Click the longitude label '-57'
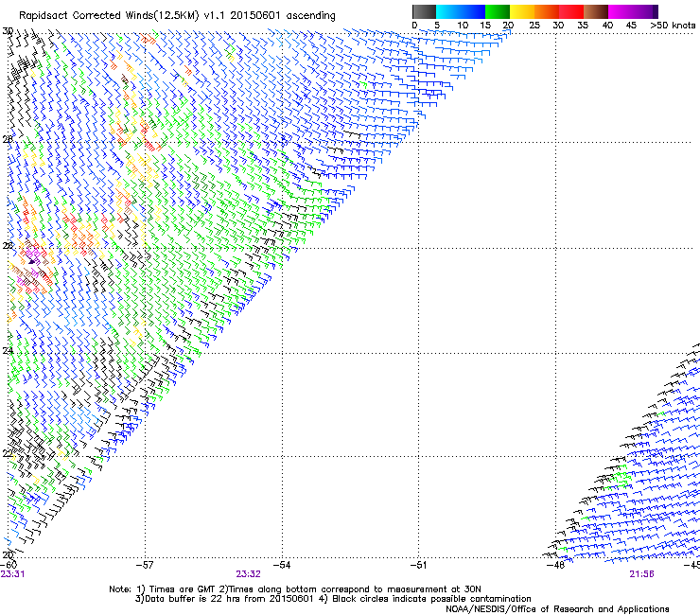 click(145, 565)
